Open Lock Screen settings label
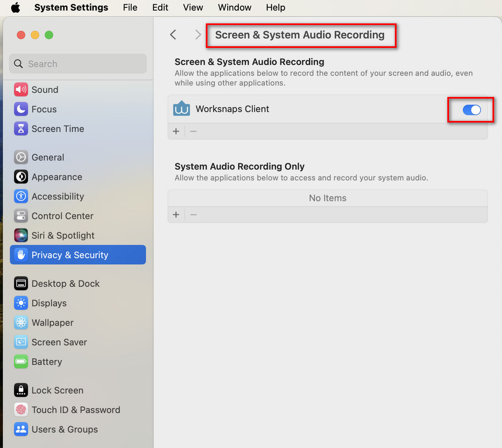This screenshot has width=502, height=448. [57, 391]
